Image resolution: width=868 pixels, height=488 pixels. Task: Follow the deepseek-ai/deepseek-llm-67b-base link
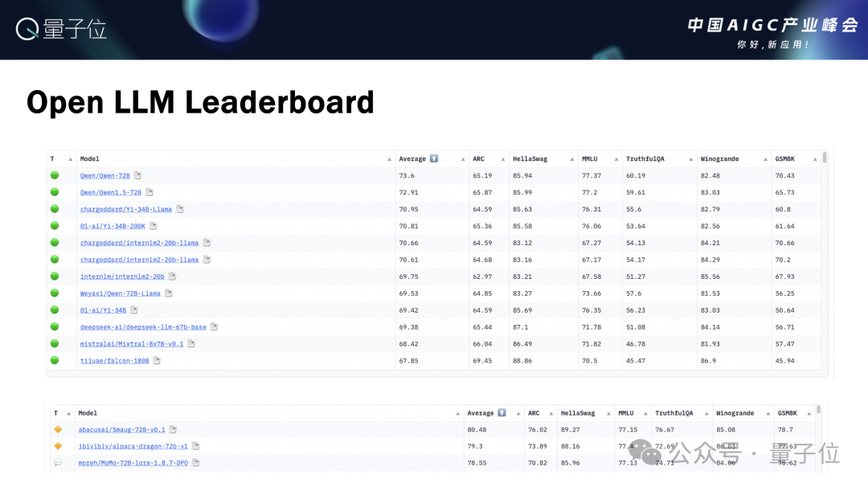[x=143, y=327]
